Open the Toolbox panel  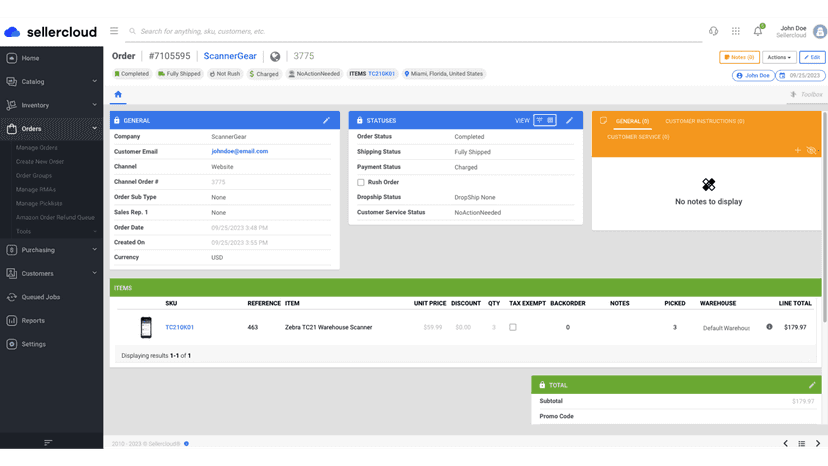[806, 95]
